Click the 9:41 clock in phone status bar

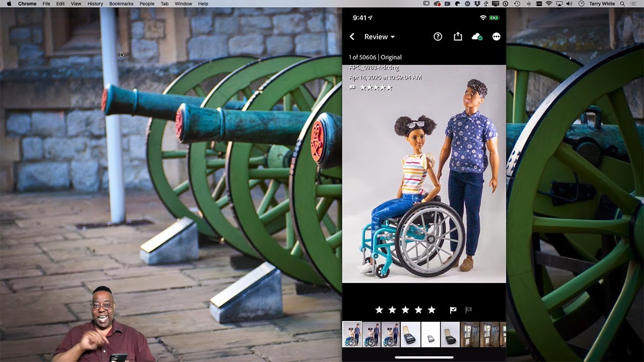[x=360, y=18]
